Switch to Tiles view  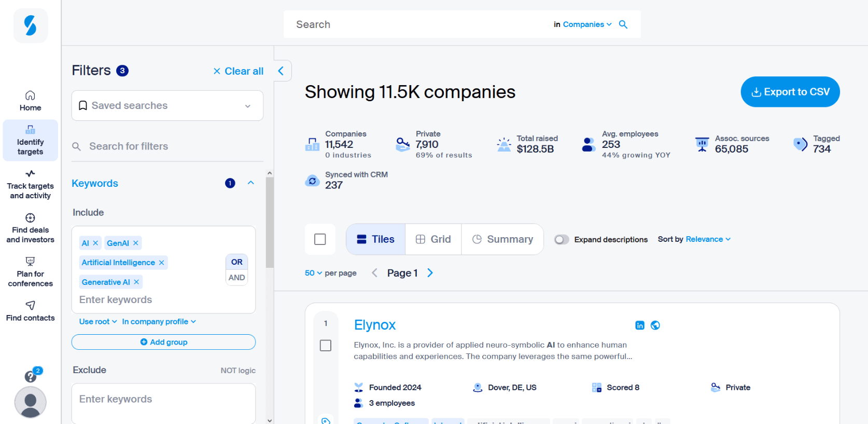click(x=375, y=239)
